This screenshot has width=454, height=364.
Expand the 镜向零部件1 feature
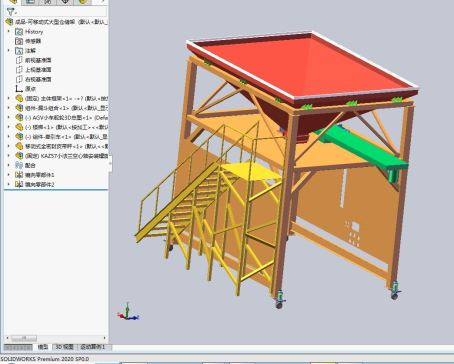9,175
